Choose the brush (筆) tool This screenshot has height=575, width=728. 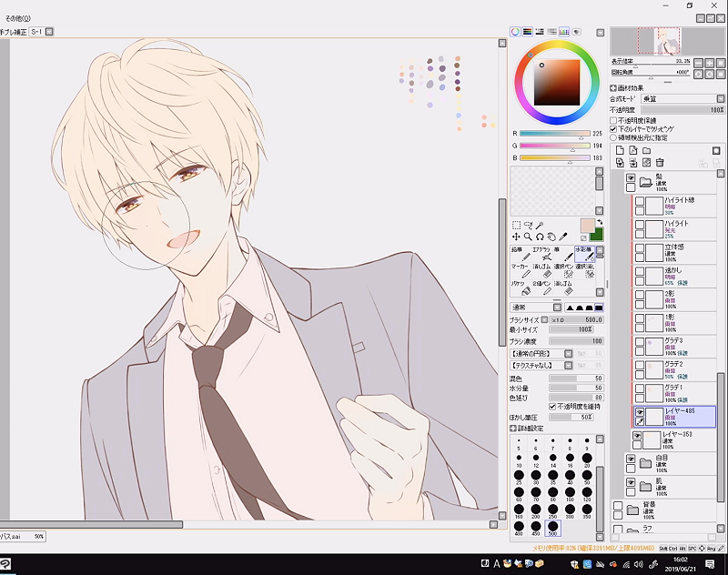563,254
